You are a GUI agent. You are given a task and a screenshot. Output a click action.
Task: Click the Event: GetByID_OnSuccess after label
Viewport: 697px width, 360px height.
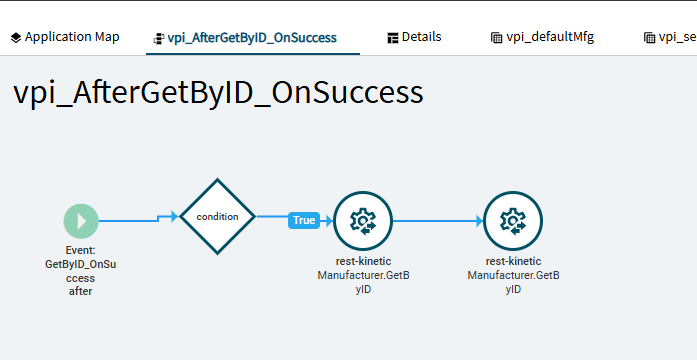pos(80,271)
